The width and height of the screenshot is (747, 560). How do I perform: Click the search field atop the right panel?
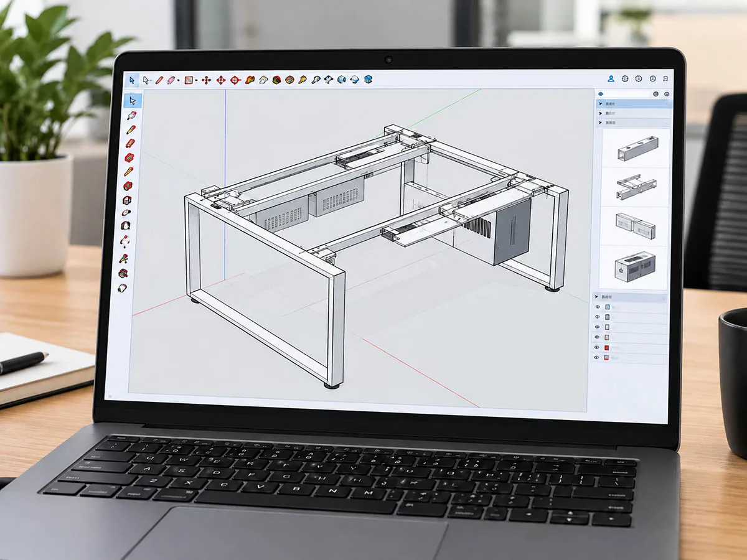tap(627, 94)
